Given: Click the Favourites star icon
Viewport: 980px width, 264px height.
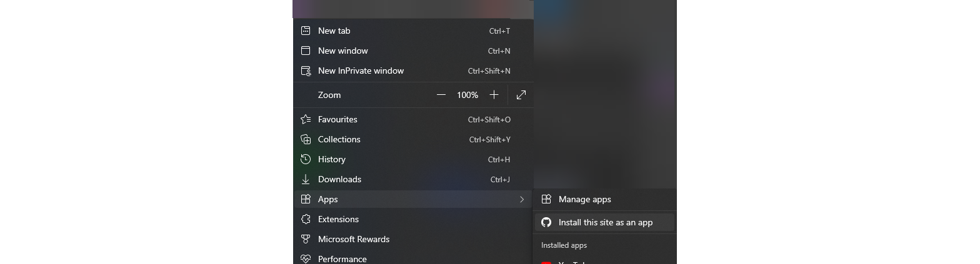Looking at the screenshot, I should point(306,119).
